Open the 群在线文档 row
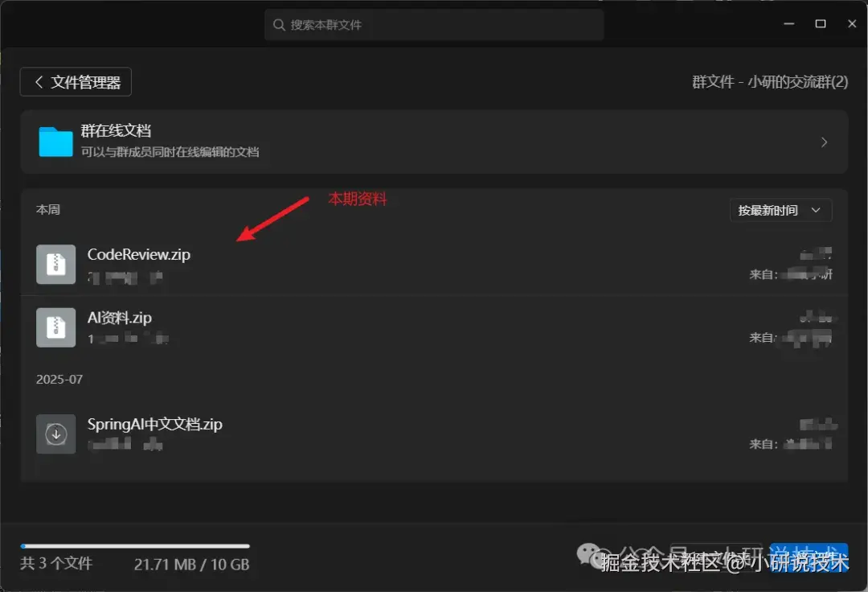 (x=434, y=142)
